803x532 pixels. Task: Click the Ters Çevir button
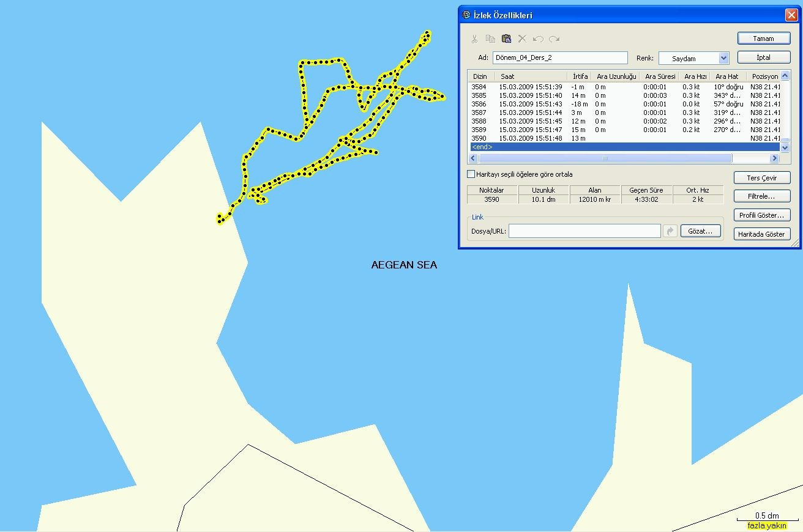click(762, 178)
